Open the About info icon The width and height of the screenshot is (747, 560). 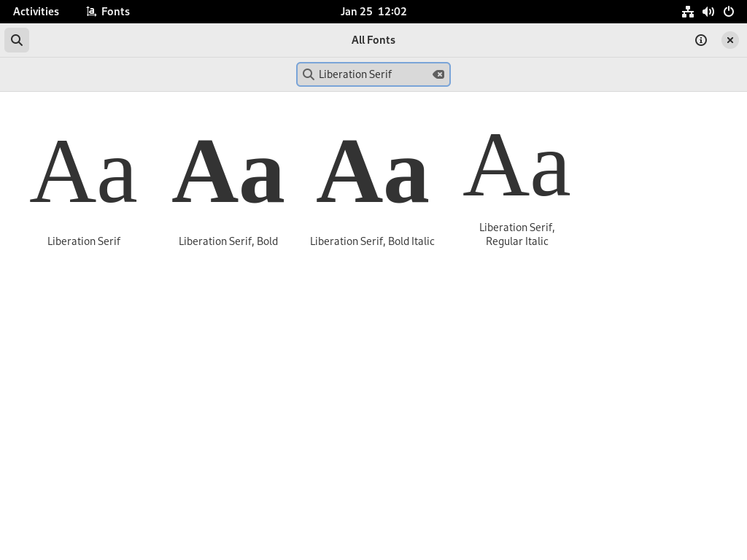(701, 40)
